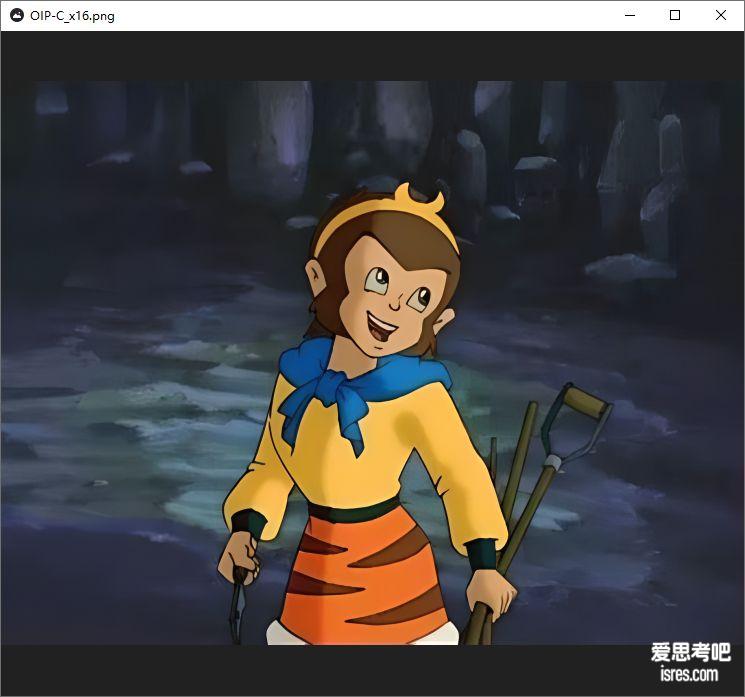
Task: Click the image viewer app icon in title bar
Action: [x=17, y=16]
